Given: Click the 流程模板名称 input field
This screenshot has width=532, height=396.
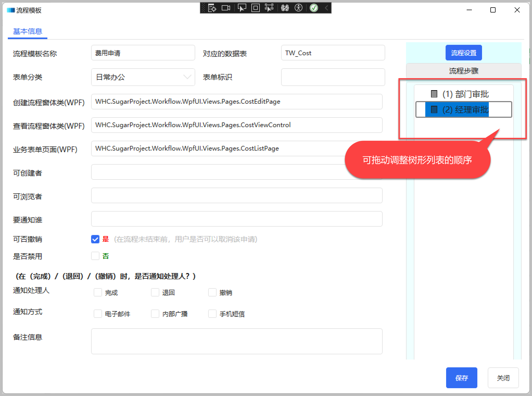Looking at the screenshot, I should point(143,53).
